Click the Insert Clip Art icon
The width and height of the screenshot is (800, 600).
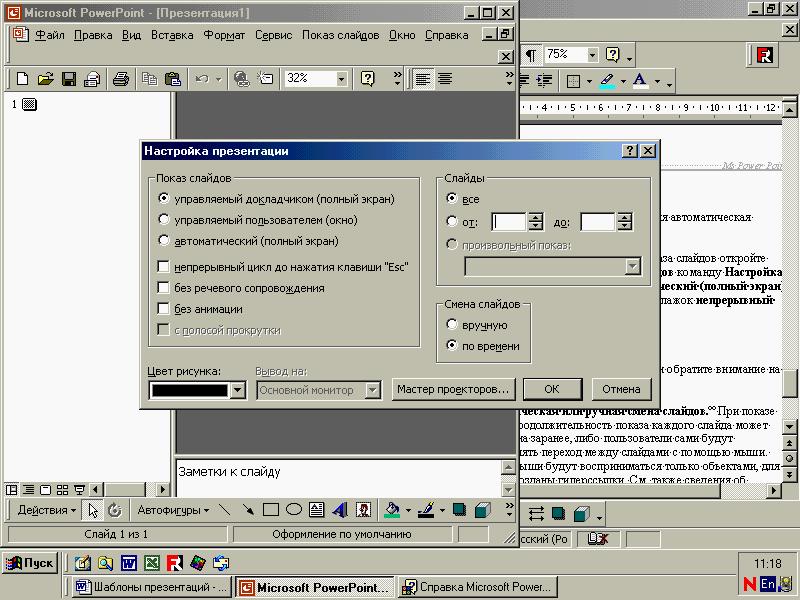click(363, 510)
